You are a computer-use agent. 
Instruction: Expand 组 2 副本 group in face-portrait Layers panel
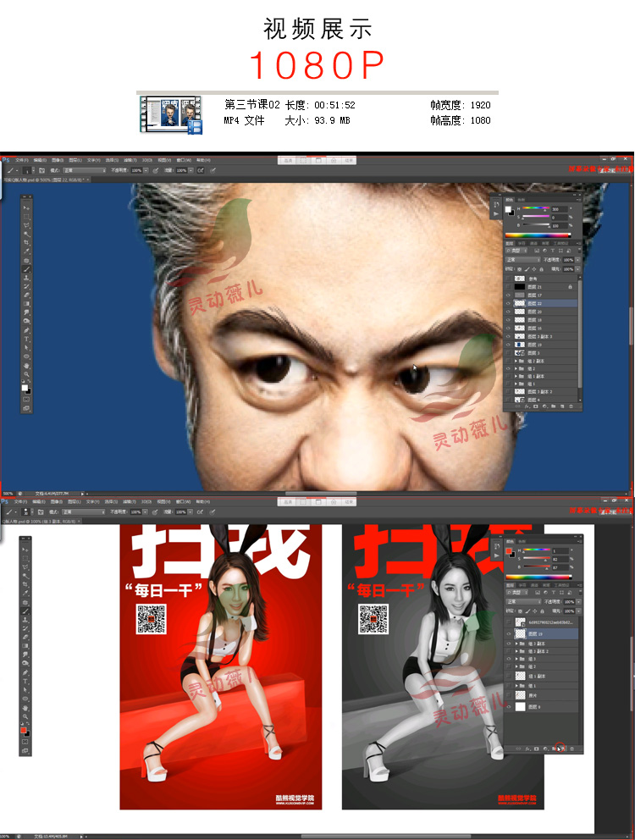(516, 361)
